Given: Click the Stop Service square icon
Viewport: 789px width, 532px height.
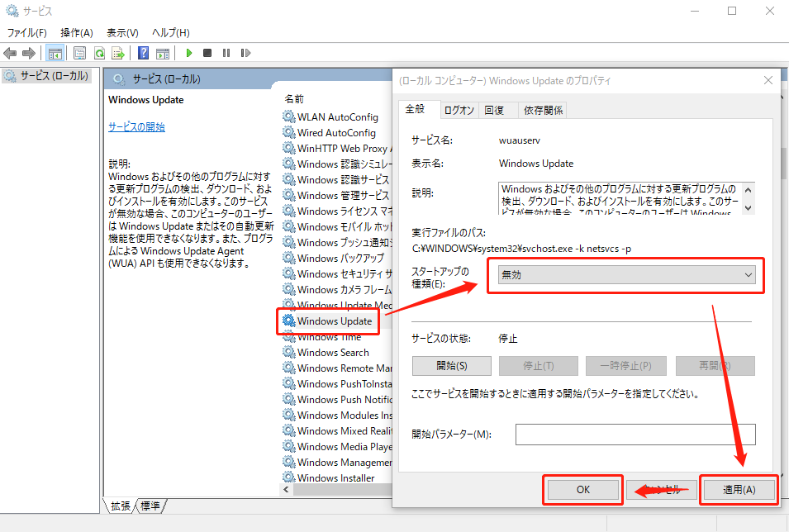Looking at the screenshot, I should [207, 53].
